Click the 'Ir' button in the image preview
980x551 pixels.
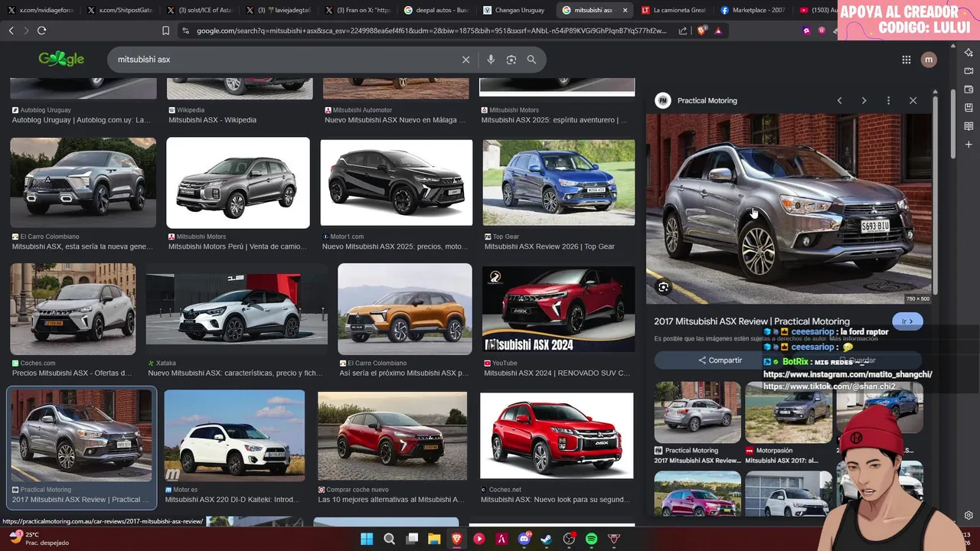907,321
